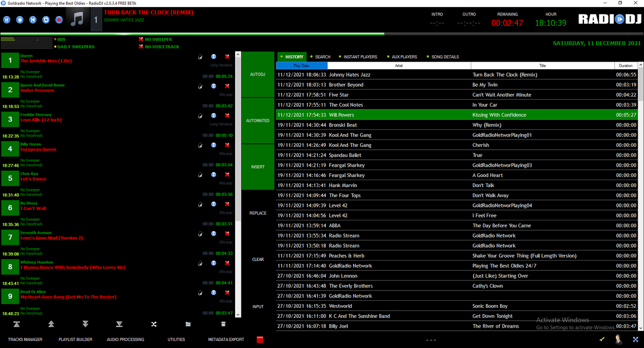The image size is (644, 348).
Task: Click the red record button
Action: point(59,20)
